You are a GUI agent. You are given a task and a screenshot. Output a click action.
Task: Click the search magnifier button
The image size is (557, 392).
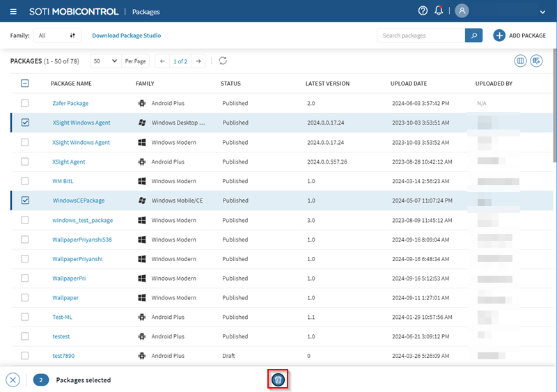473,36
